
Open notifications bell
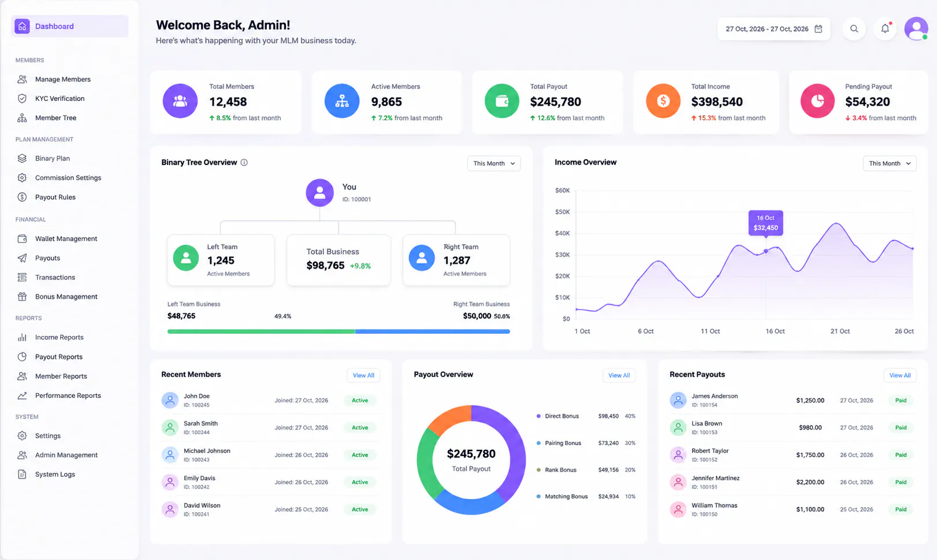tap(885, 29)
